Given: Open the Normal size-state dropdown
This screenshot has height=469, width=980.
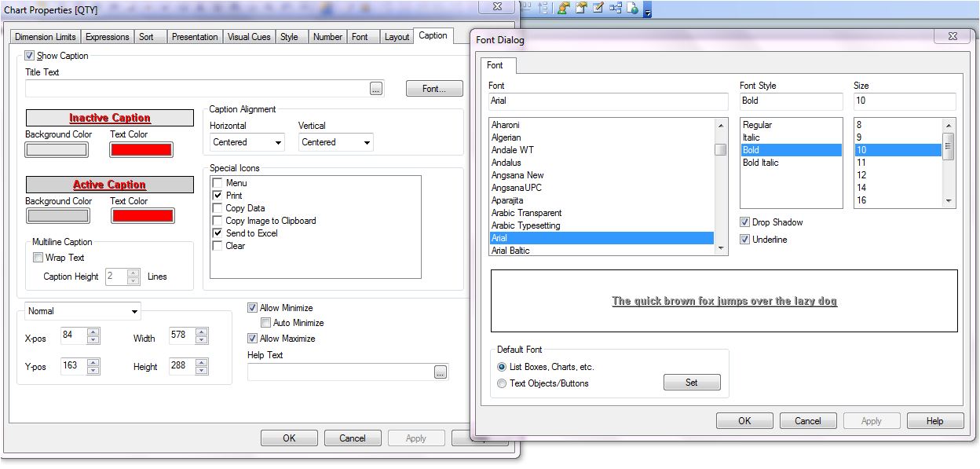Looking at the screenshot, I should [82, 311].
